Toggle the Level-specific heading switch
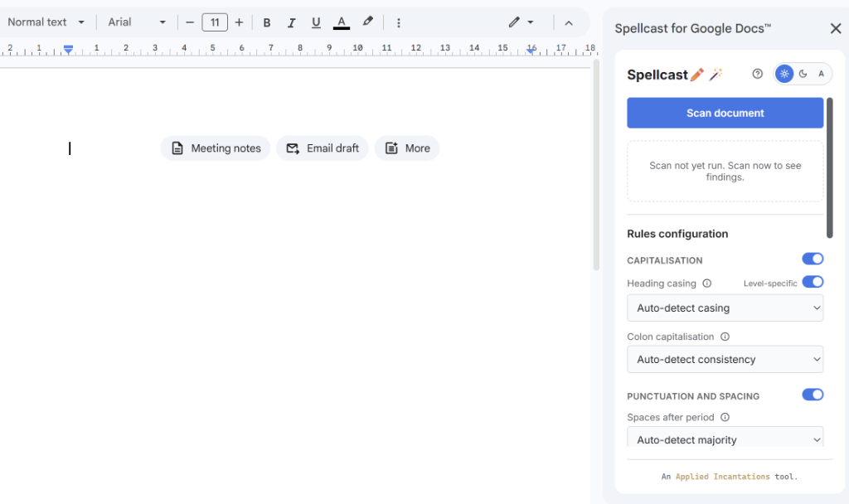Image resolution: width=849 pixels, height=504 pixels. [x=813, y=282]
